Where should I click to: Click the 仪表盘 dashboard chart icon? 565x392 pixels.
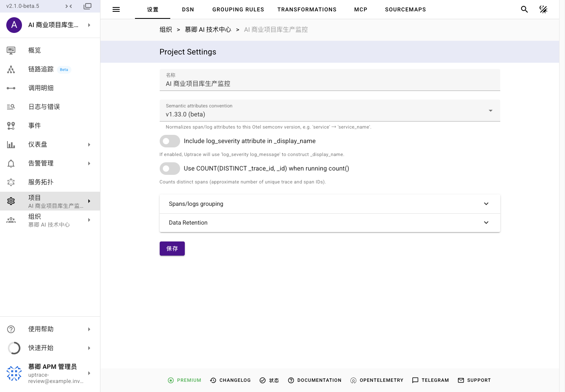pos(11,145)
